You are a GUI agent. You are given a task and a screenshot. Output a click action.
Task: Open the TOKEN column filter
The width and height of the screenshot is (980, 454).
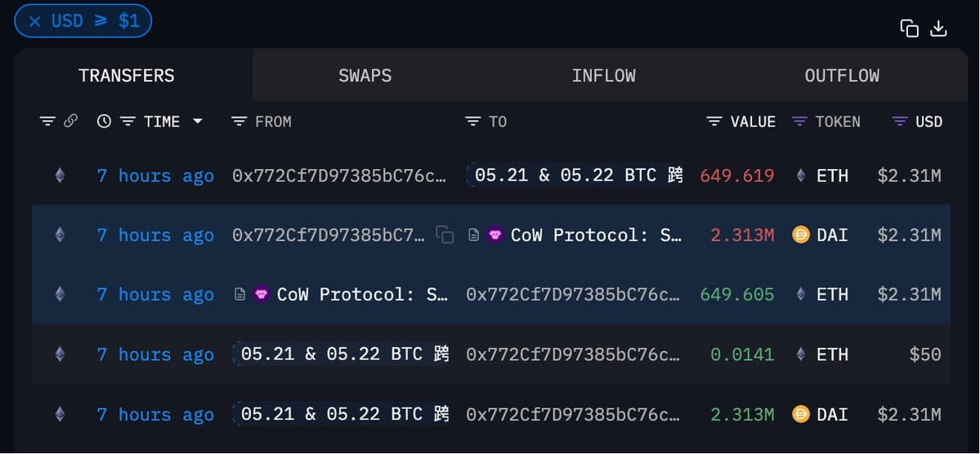coord(799,121)
